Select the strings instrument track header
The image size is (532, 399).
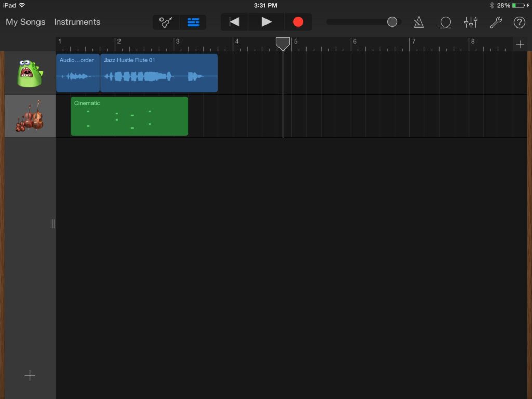tap(30, 116)
